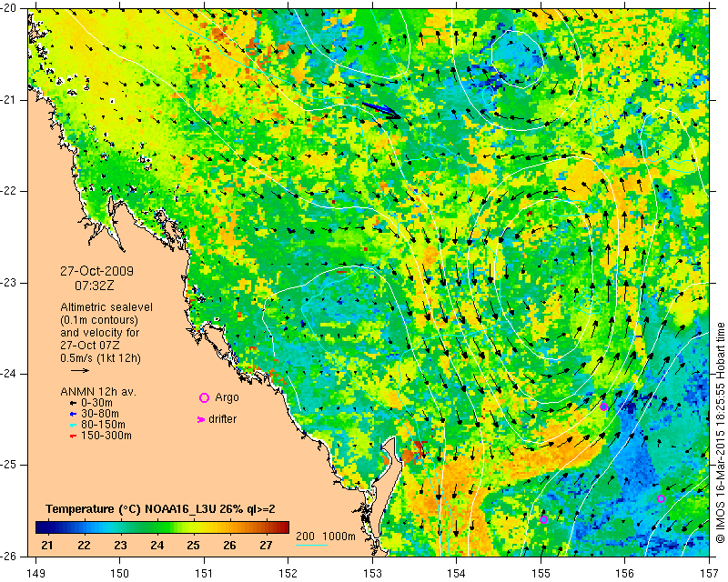Click the longitude axis label 152
This screenshot has height=582, width=728.
(x=288, y=574)
